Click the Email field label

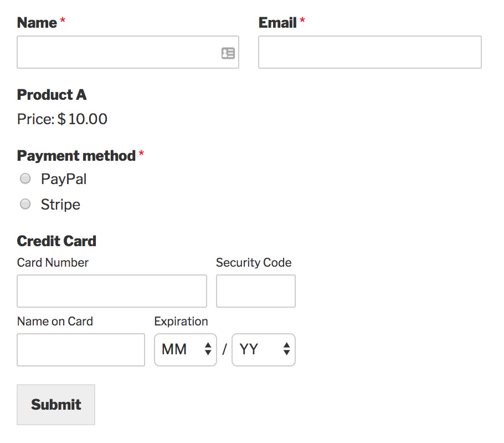coord(279,23)
